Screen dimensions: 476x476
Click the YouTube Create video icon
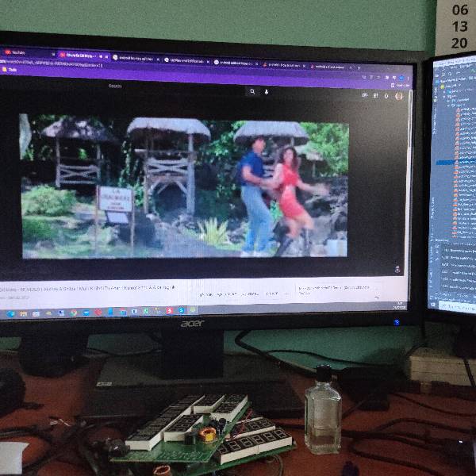(365, 95)
